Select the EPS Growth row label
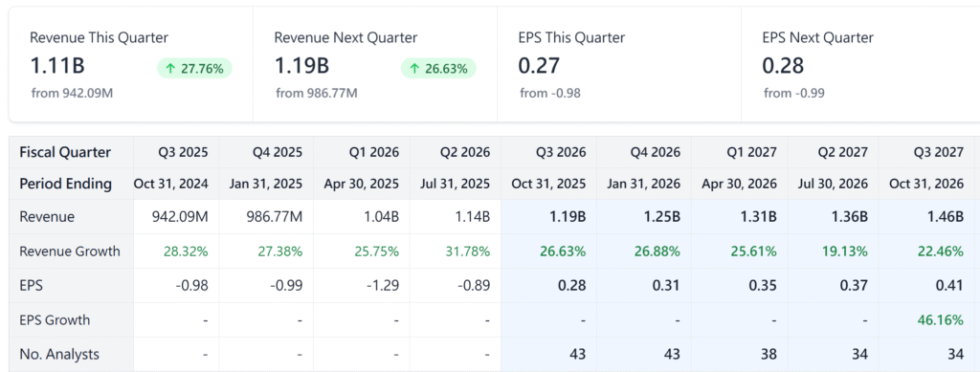The height and width of the screenshot is (372, 980). 55,320
